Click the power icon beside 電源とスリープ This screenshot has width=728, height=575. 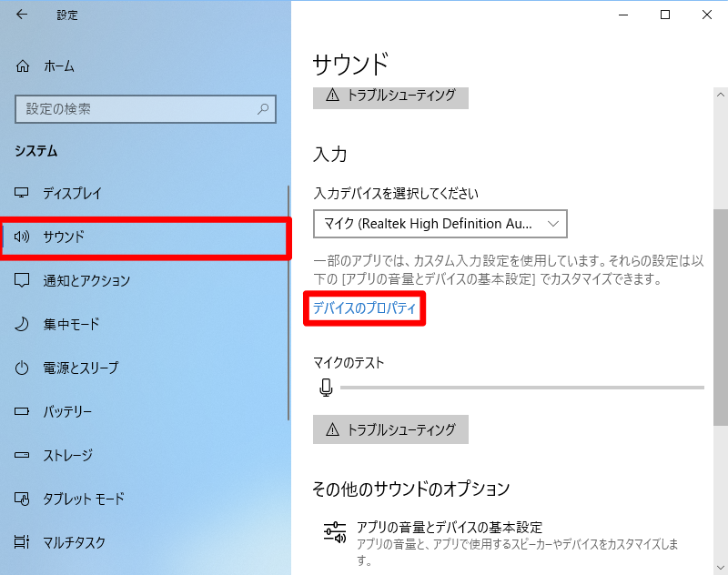click(22, 368)
